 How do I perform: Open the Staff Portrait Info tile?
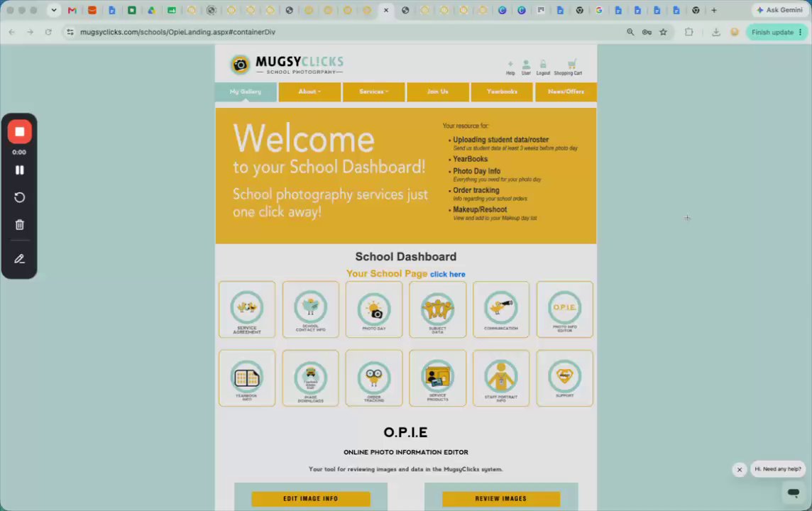pos(501,378)
